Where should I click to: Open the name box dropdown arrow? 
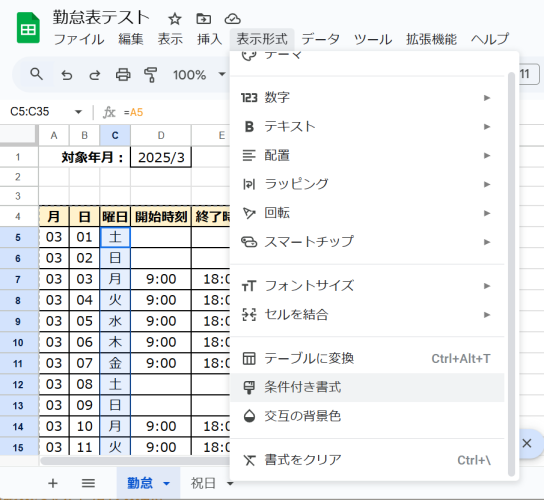click(x=78, y=112)
